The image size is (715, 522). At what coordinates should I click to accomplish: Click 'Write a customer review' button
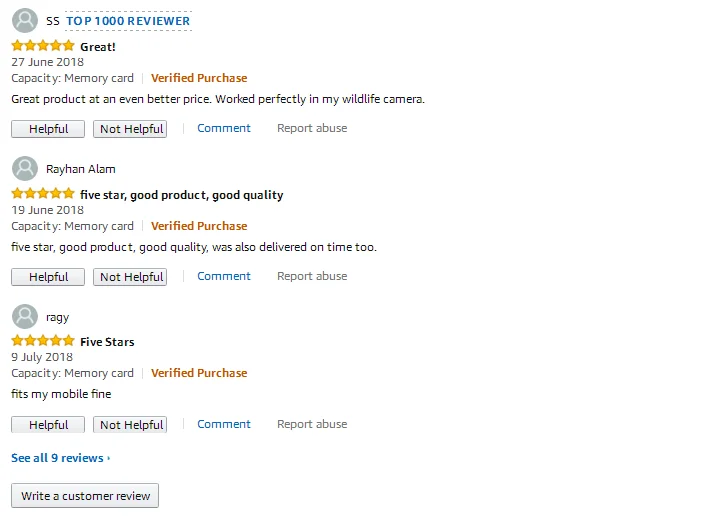click(85, 496)
